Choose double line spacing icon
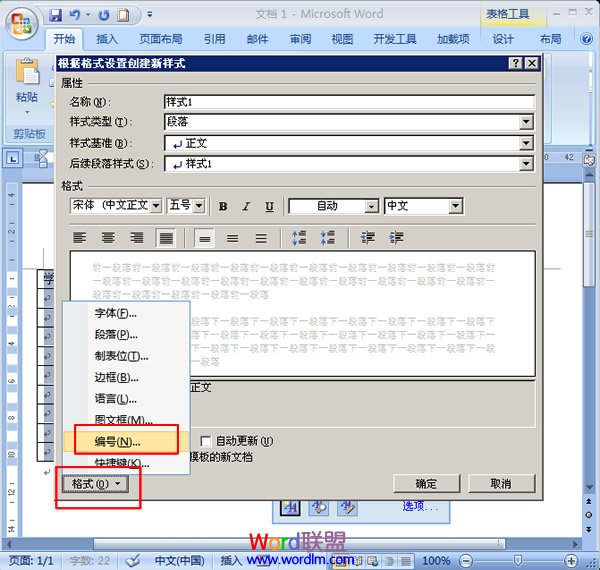 coord(261,239)
